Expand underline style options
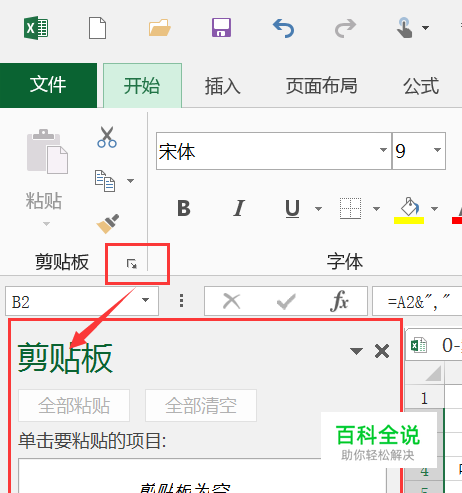 pyautogui.click(x=318, y=209)
